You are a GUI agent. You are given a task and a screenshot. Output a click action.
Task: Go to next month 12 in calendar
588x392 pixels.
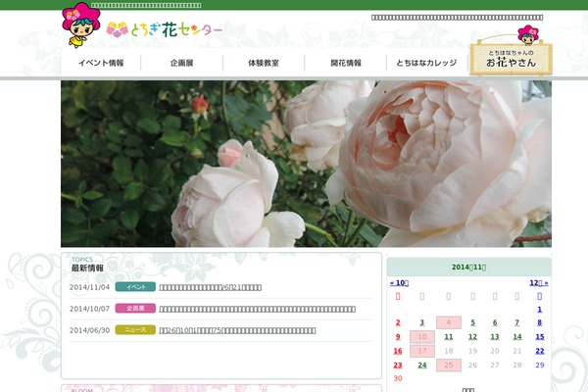[x=539, y=283]
